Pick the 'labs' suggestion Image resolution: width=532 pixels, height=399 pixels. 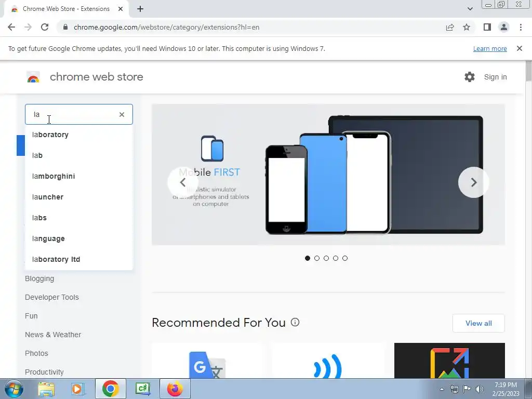point(79,218)
